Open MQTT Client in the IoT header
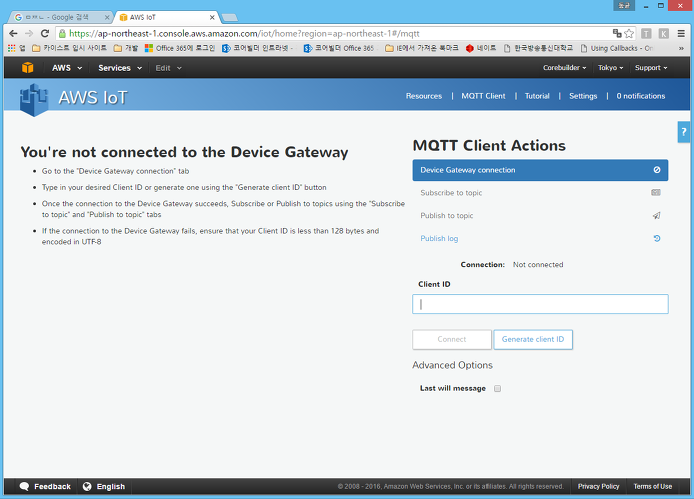Screen dimensions: 694x499 pyautogui.click(x=483, y=96)
